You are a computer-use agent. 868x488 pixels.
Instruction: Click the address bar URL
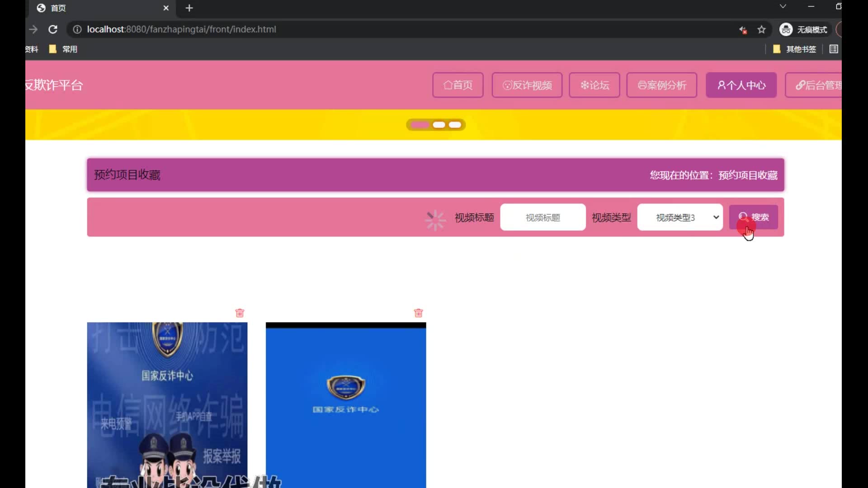181,29
